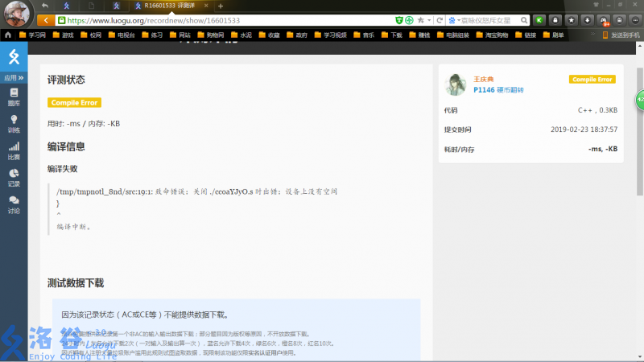Screen dimensions: 644x362
Task: Open 记录 records in sidebar
Action: (14, 177)
